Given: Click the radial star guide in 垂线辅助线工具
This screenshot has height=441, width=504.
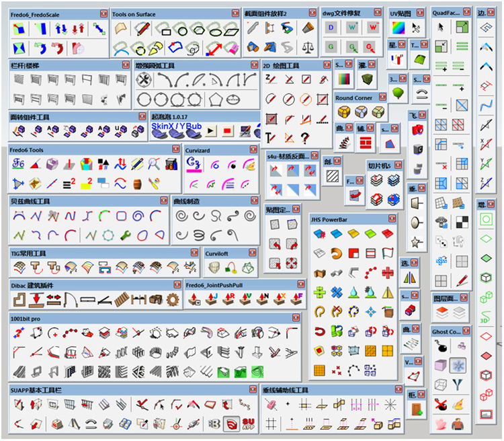Looking at the screenshot, I should 390,405.
